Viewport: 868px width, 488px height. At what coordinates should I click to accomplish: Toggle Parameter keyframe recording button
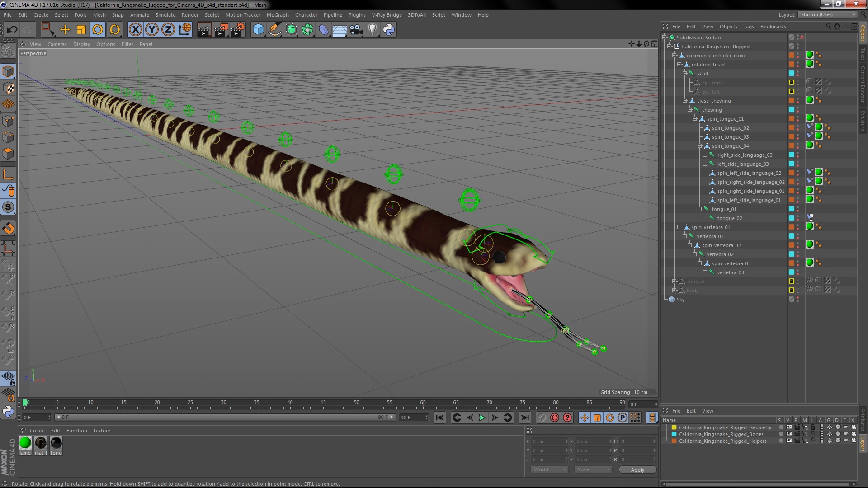coord(623,418)
